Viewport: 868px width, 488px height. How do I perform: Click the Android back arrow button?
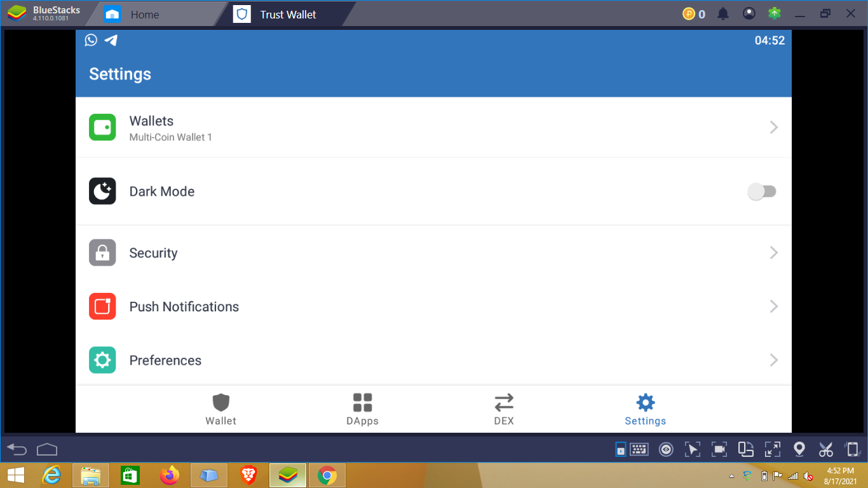point(17,450)
